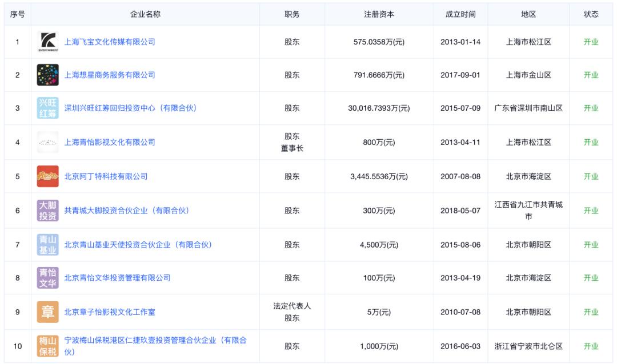The image size is (617, 364).
Task: Open 上海青怡影视文化有限公司 link
Action: coord(110,142)
